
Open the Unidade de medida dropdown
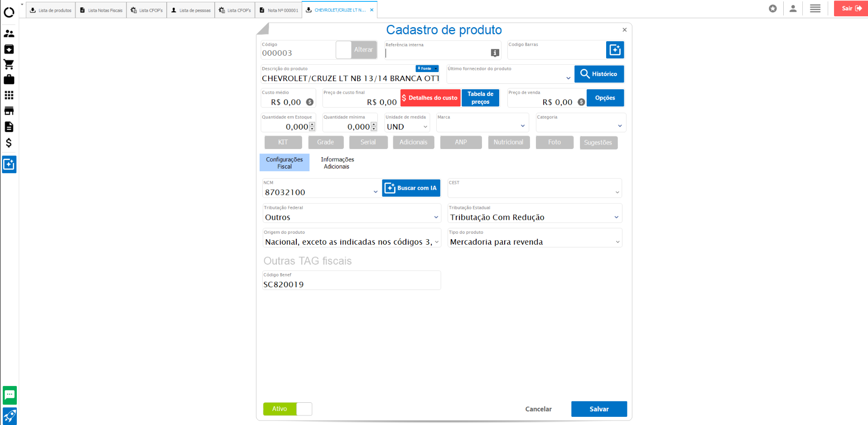point(425,127)
